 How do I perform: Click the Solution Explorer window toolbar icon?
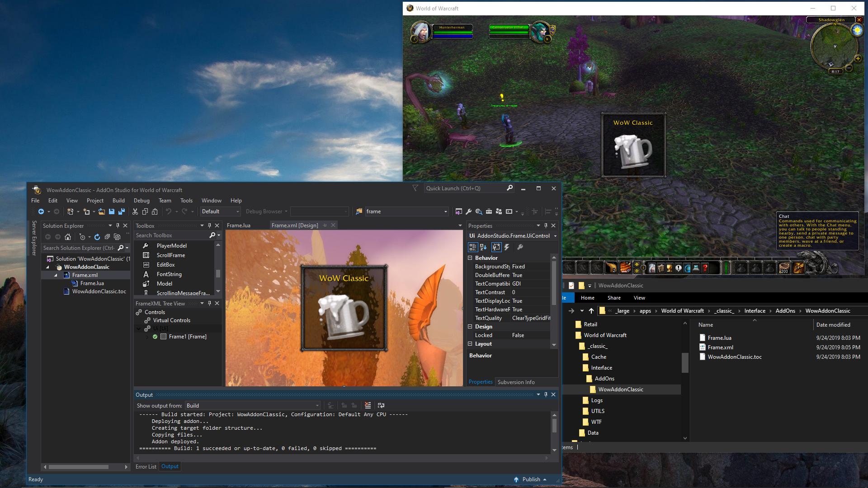459,211
